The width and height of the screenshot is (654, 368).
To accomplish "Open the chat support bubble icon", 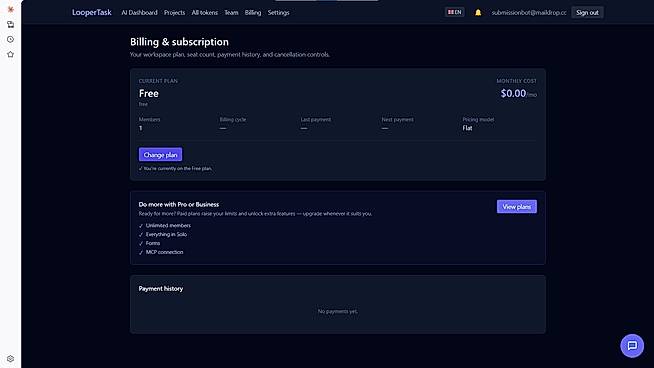I will click(x=632, y=345).
